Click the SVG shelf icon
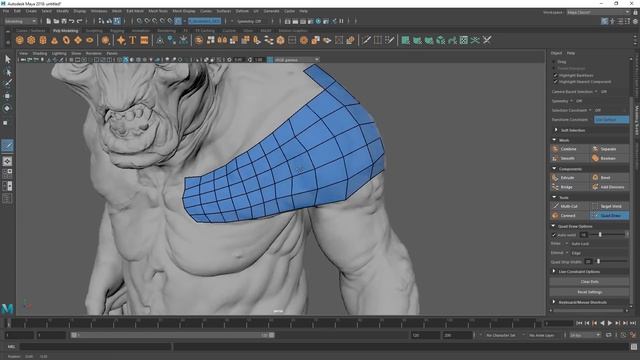The height and width of the screenshot is (360, 640). point(144,40)
